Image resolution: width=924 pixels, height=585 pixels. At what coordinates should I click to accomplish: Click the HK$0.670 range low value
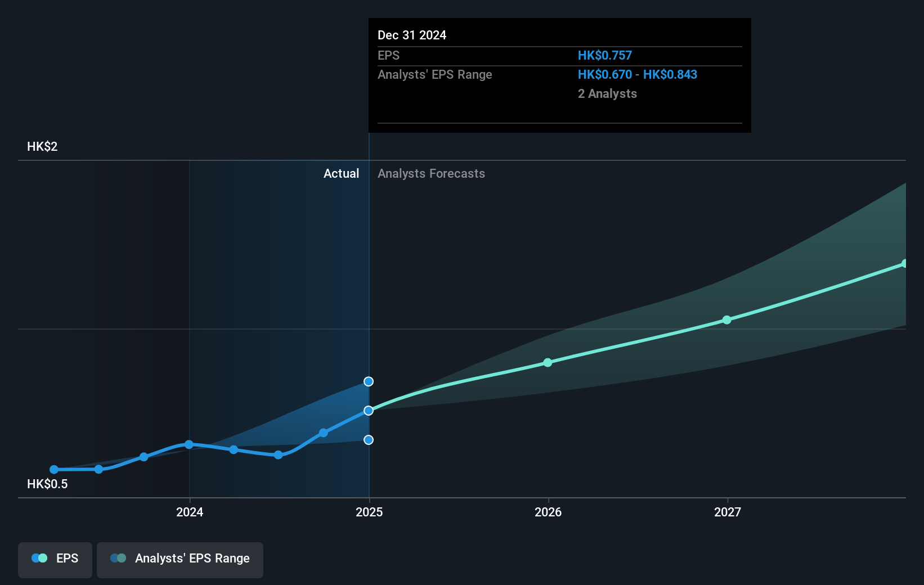pyautogui.click(x=605, y=74)
